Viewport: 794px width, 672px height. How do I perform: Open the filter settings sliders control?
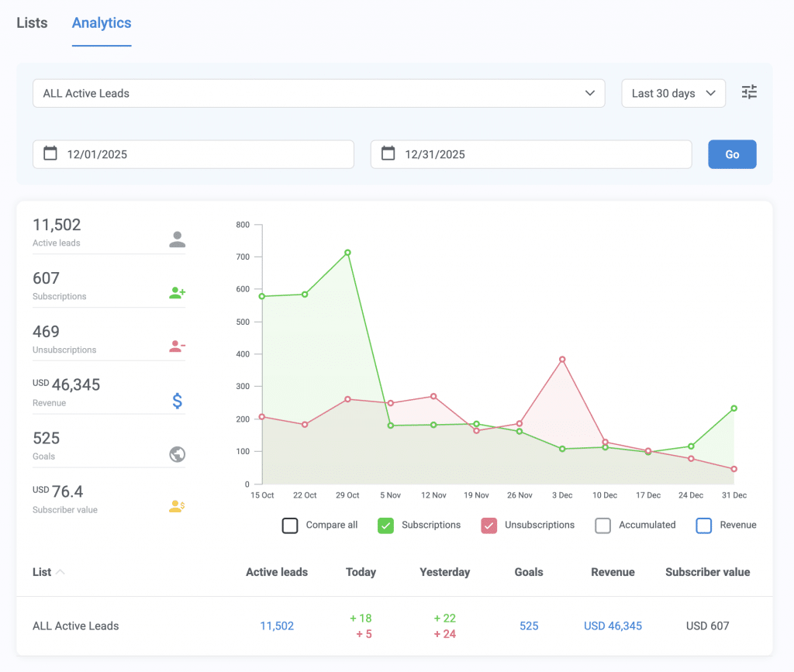(x=749, y=91)
